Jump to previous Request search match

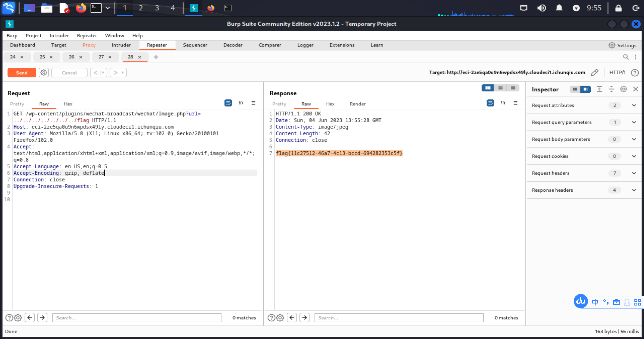point(30,318)
